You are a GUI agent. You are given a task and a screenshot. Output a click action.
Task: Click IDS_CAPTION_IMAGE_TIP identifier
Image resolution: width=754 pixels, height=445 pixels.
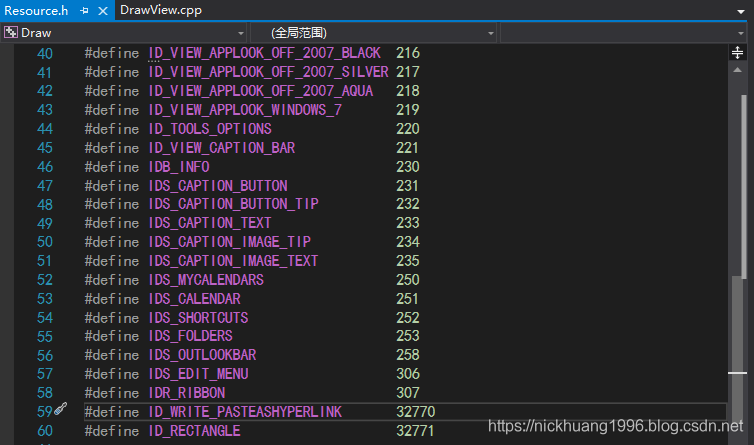[x=229, y=242]
